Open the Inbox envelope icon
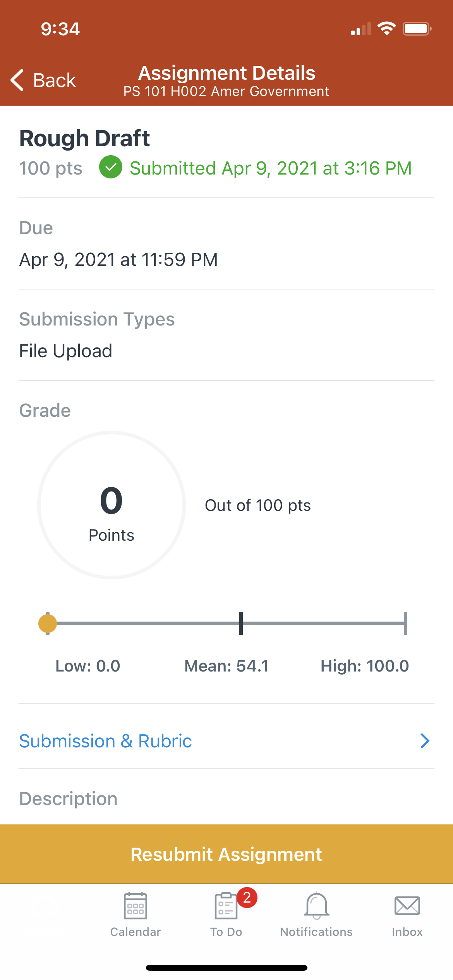This screenshot has width=453, height=980. [x=407, y=906]
